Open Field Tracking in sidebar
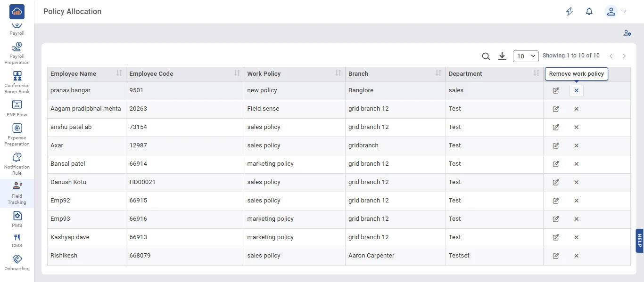Image resolution: width=644 pixels, height=282 pixels. pos(17,193)
